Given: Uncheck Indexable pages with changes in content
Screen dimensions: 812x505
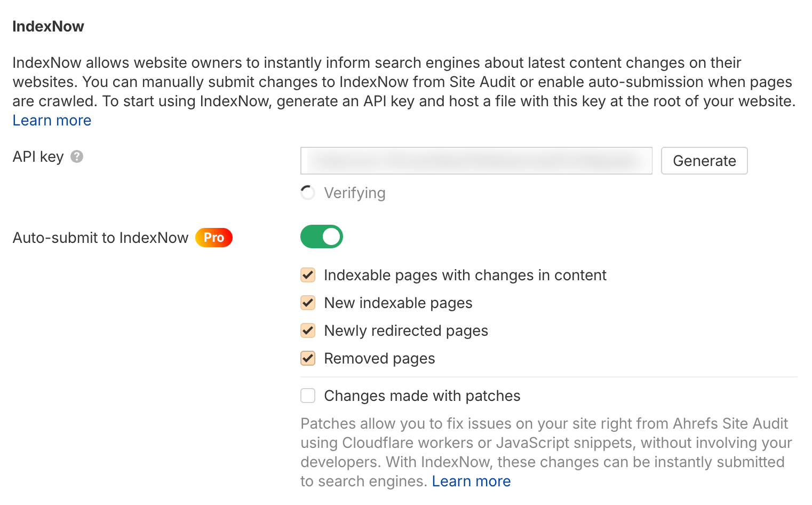Looking at the screenshot, I should (x=308, y=275).
